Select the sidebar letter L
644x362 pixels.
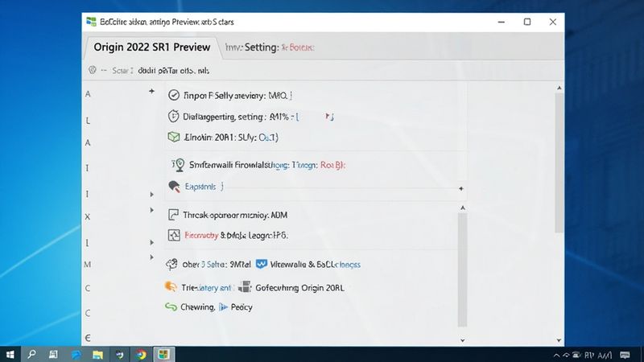pyautogui.click(x=88, y=121)
